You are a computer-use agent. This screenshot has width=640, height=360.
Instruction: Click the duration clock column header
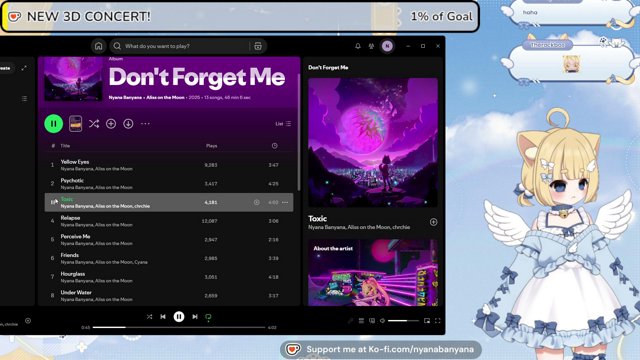click(x=275, y=146)
